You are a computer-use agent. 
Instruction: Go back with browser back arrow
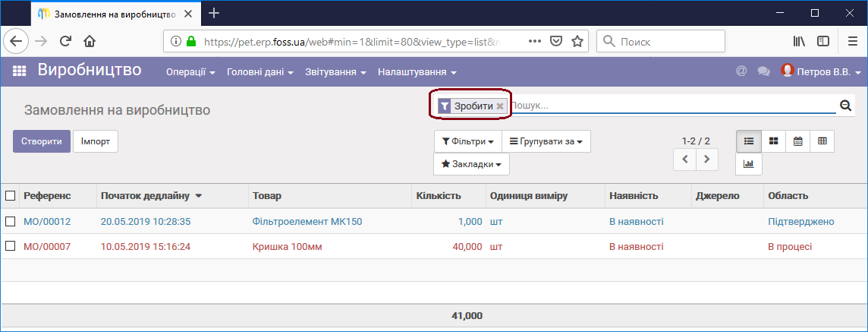(15, 41)
